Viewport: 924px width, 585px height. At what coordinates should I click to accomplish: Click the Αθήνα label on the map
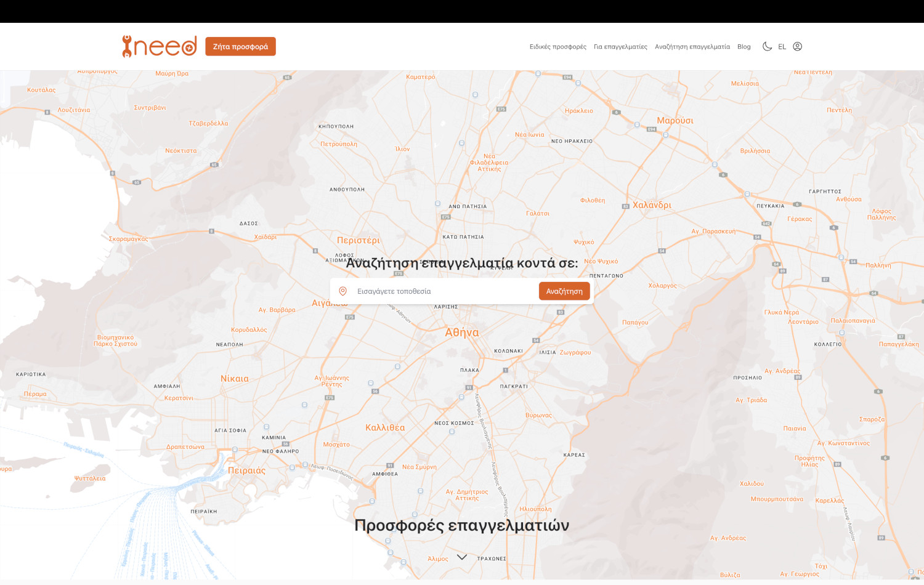462,333
